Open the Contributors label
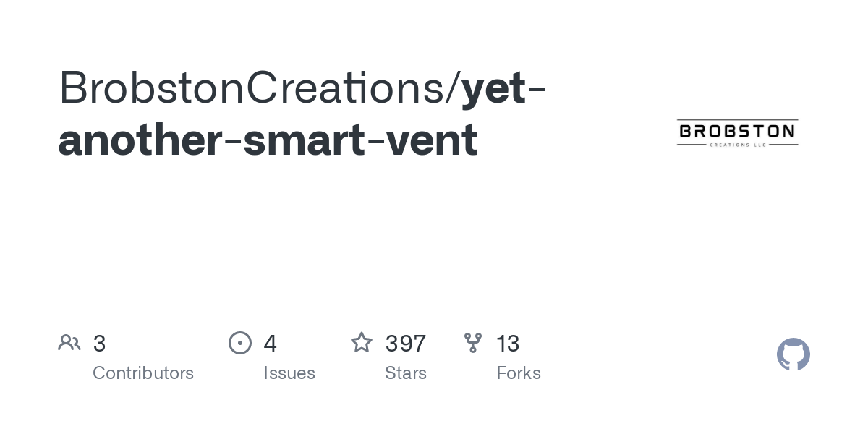This screenshot has width=868, height=434. click(143, 373)
